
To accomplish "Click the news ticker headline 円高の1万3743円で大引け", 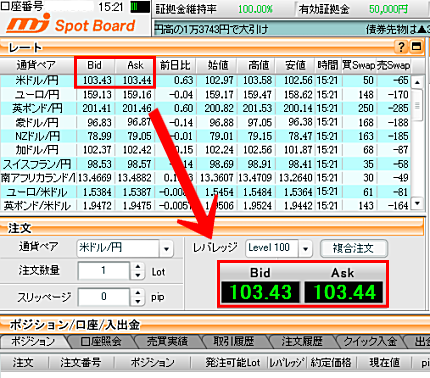I will (x=211, y=30).
